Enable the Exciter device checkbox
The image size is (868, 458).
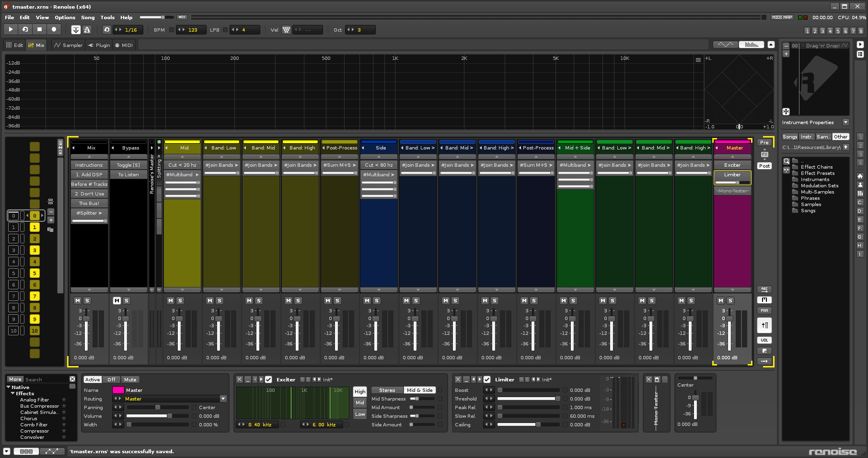click(268, 379)
